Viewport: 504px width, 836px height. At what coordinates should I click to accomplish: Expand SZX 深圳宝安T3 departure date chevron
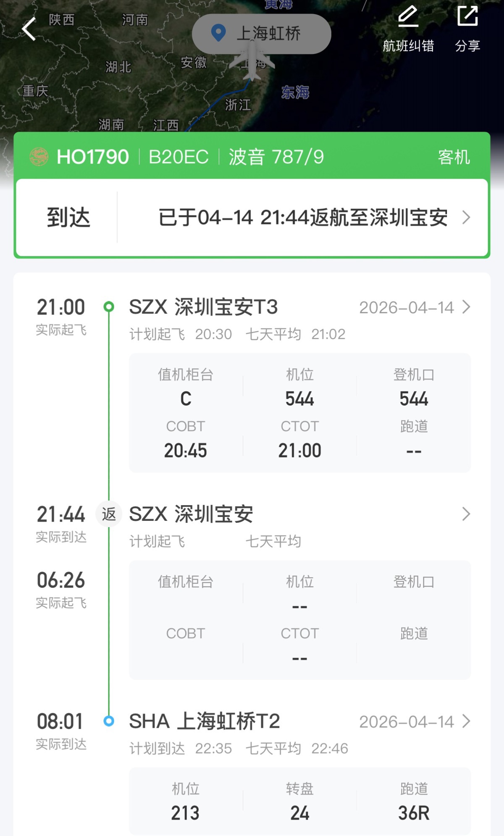point(466,307)
